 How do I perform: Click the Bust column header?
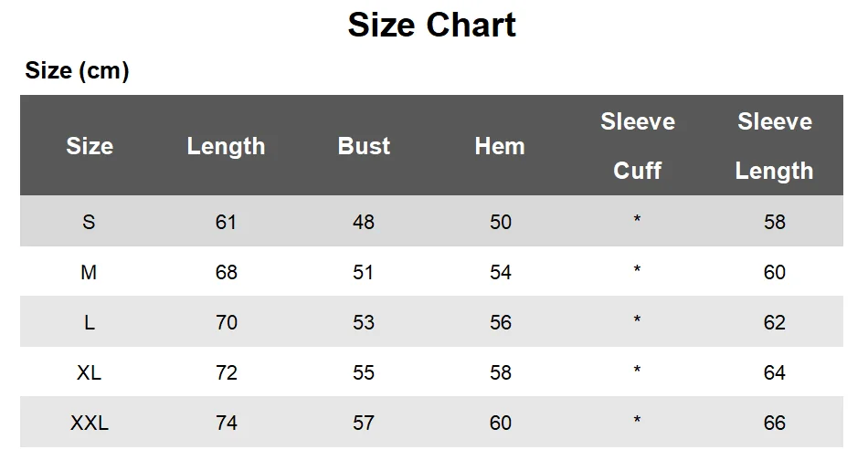(x=364, y=146)
